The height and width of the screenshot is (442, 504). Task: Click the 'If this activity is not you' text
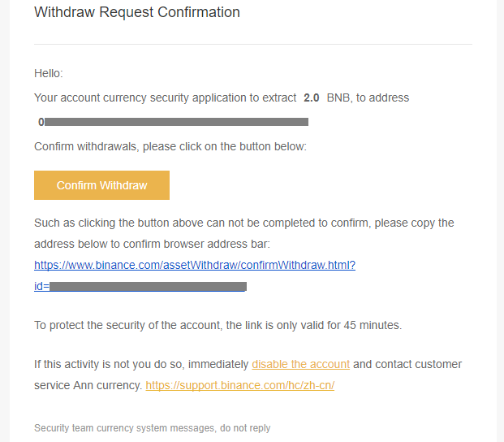[141, 364]
